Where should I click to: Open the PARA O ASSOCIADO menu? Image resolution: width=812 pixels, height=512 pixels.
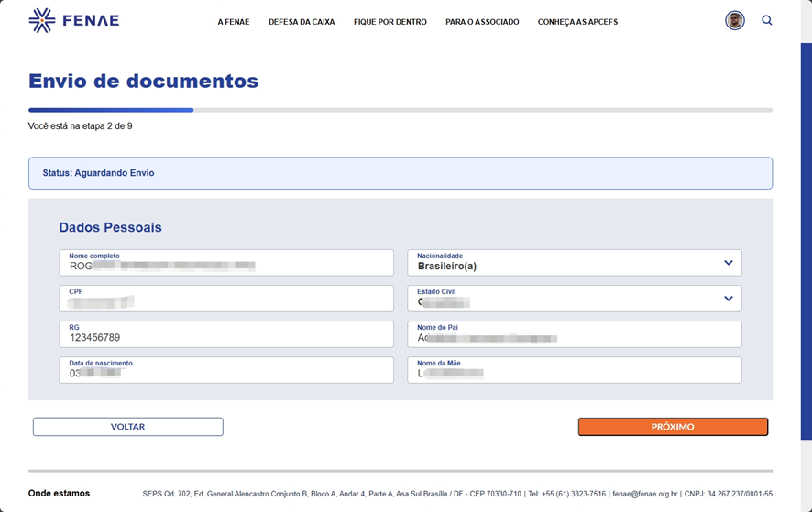click(482, 22)
